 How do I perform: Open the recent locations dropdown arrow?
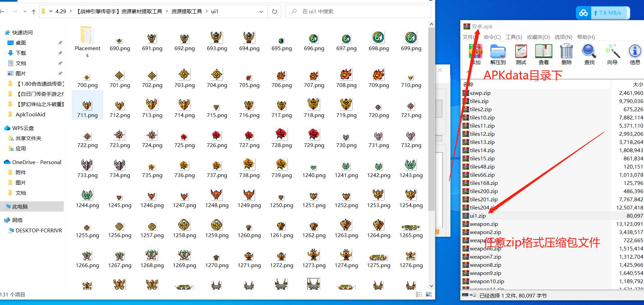[25, 12]
